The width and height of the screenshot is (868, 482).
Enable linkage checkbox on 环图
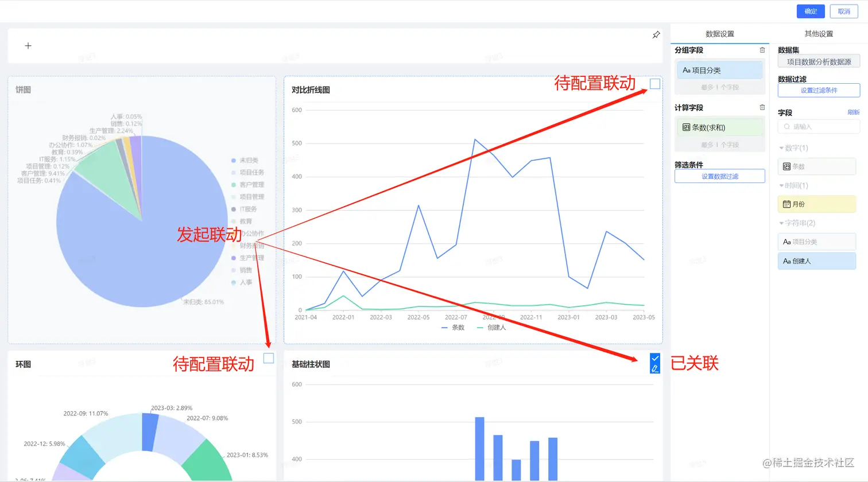(x=269, y=358)
